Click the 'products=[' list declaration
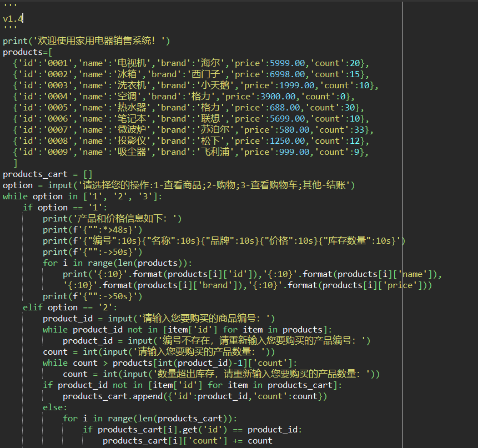Viewport: 478px width, 448px height. 27,52
